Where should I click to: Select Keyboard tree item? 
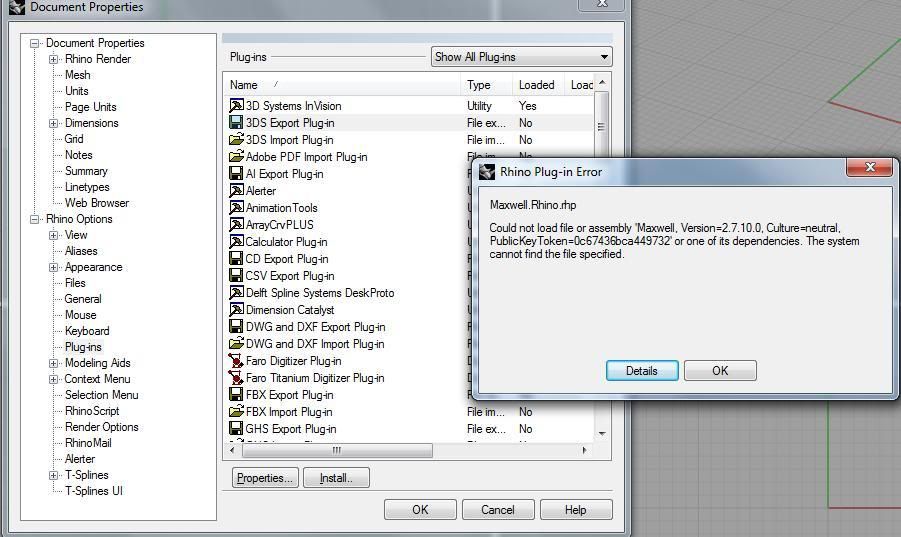[x=87, y=331]
